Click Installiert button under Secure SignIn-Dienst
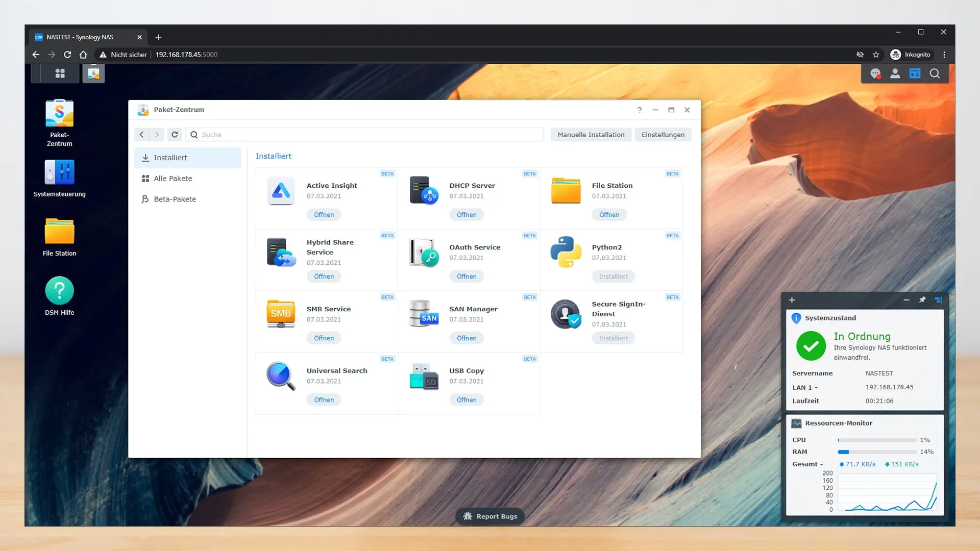The image size is (980, 551). 614,338
